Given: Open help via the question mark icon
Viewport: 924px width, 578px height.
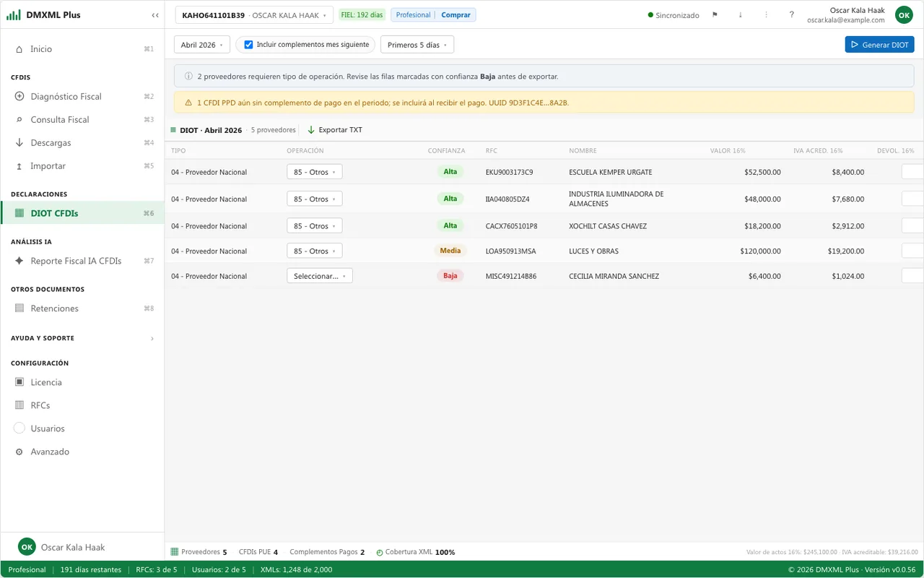Looking at the screenshot, I should pos(792,15).
